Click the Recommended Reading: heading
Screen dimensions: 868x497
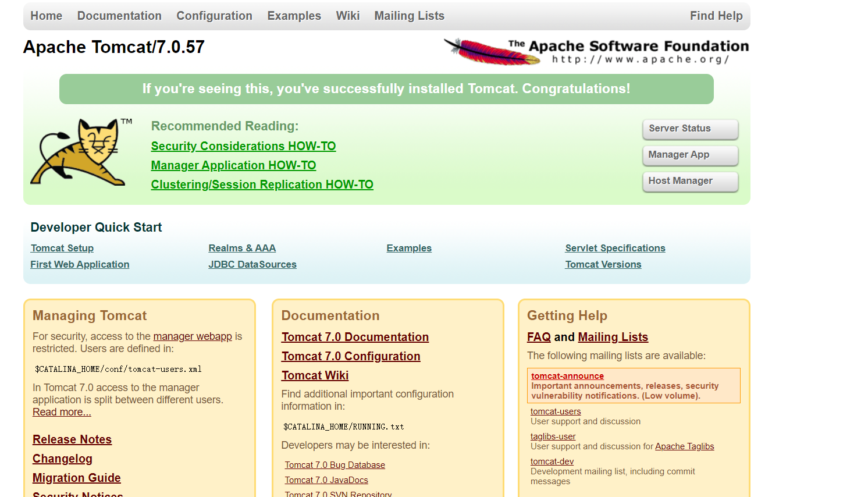(225, 126)
